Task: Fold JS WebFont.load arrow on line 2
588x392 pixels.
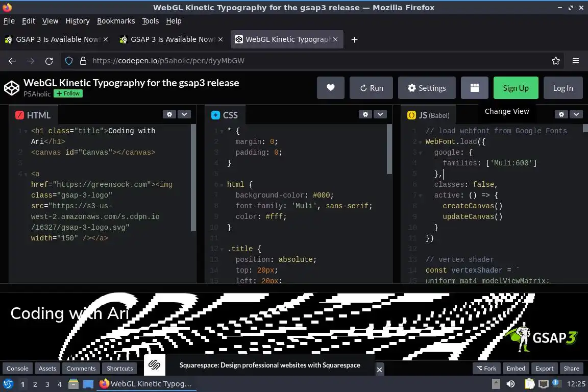Action: 420,142
